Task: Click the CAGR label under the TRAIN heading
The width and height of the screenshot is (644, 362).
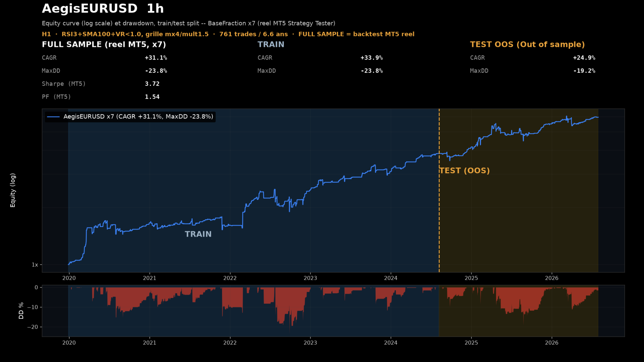Action: tap(265, 58)
